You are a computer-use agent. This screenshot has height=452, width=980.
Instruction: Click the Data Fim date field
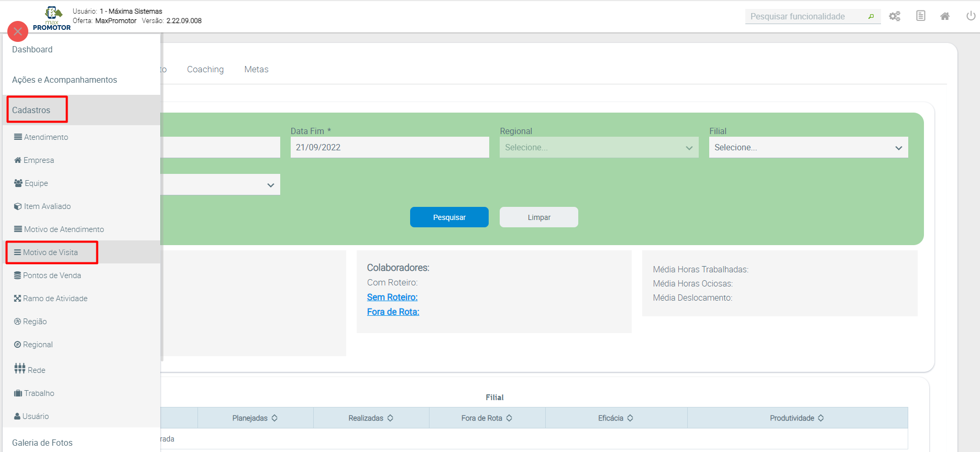point(389,148)
